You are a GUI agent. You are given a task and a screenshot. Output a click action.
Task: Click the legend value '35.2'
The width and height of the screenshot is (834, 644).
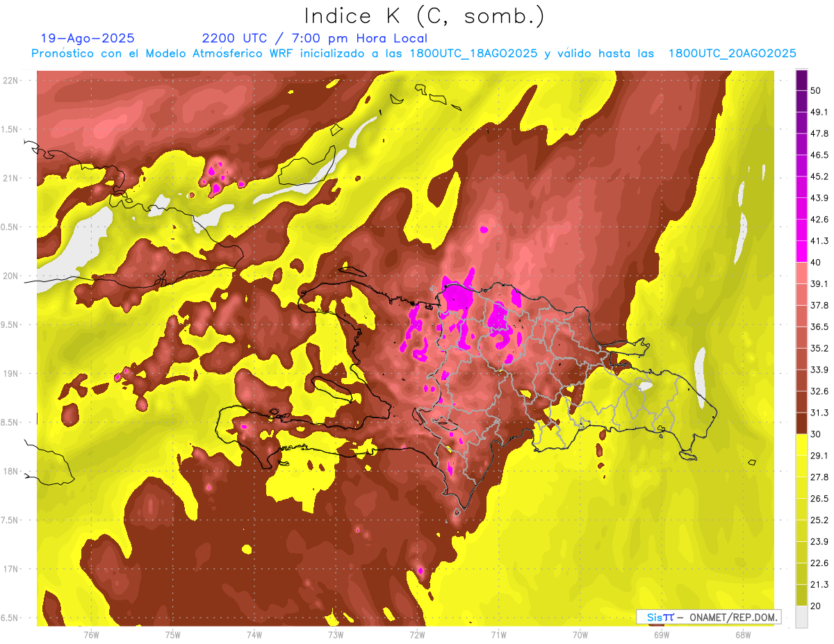coord(819,348)
